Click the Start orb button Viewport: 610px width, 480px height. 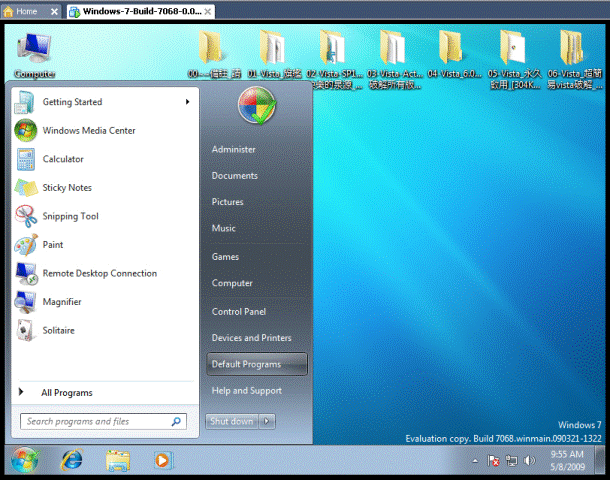click(25, 460)
